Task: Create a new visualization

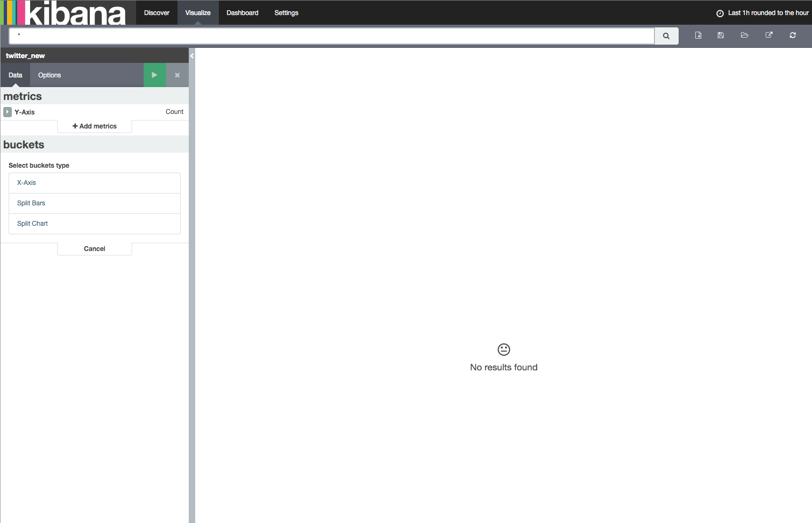Action: point(698,35)
